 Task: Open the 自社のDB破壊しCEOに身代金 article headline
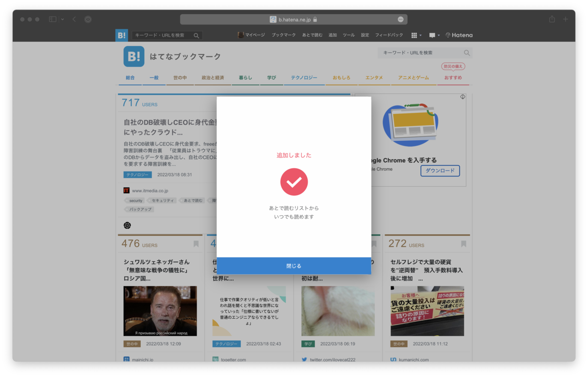(x=170, y=127)
